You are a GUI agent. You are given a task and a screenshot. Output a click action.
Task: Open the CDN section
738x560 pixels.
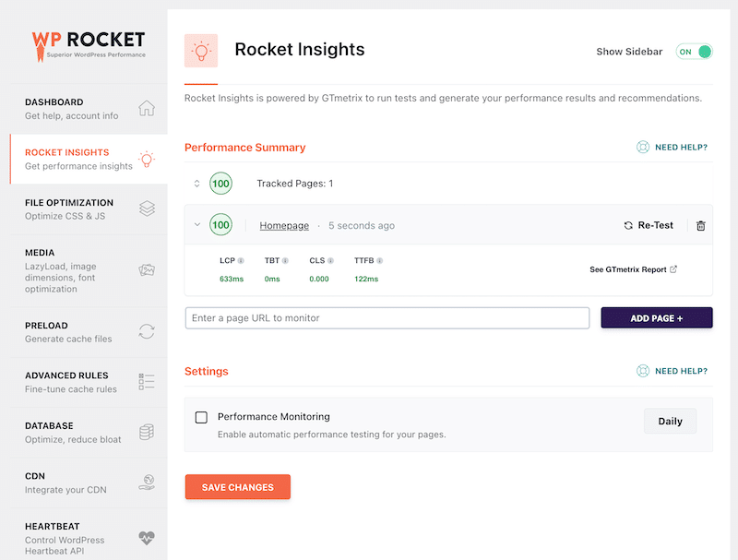click(x=89, y=483)
